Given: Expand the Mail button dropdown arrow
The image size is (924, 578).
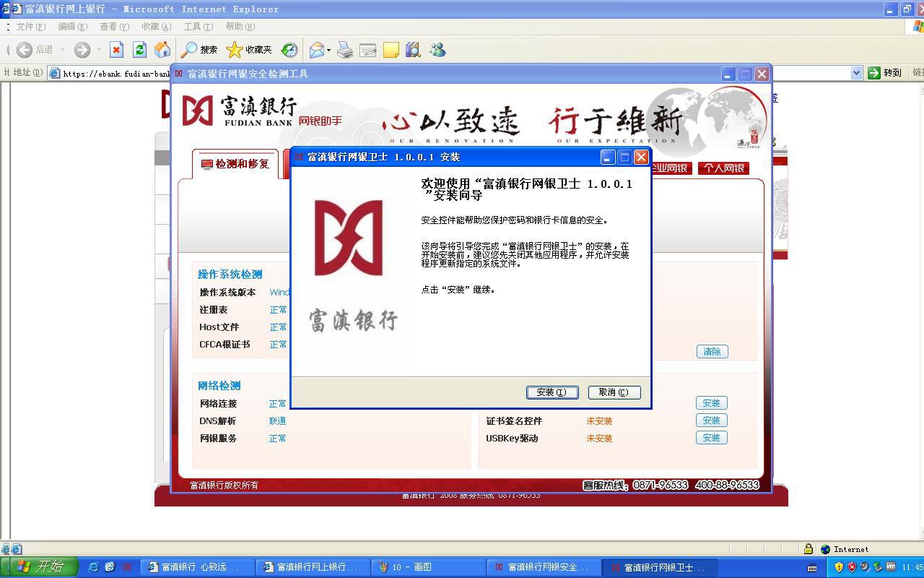Looking at the screenshot, I should [328, 50].
